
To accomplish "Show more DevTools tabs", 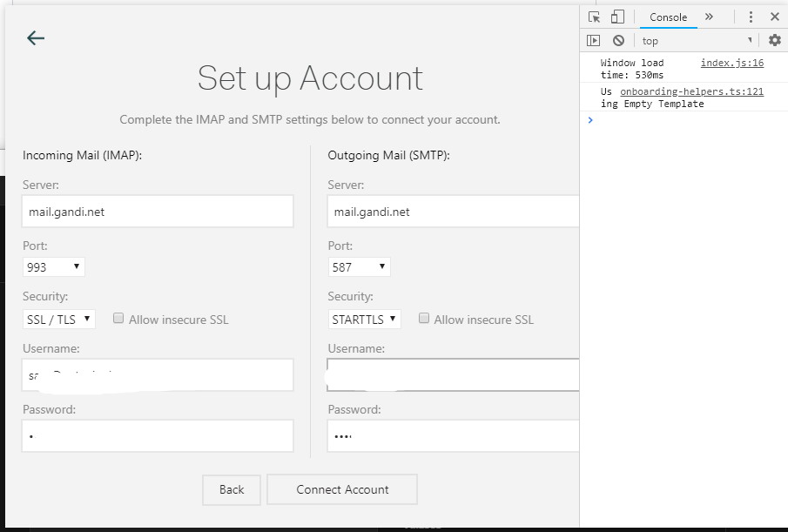I will tap(709, 17).
